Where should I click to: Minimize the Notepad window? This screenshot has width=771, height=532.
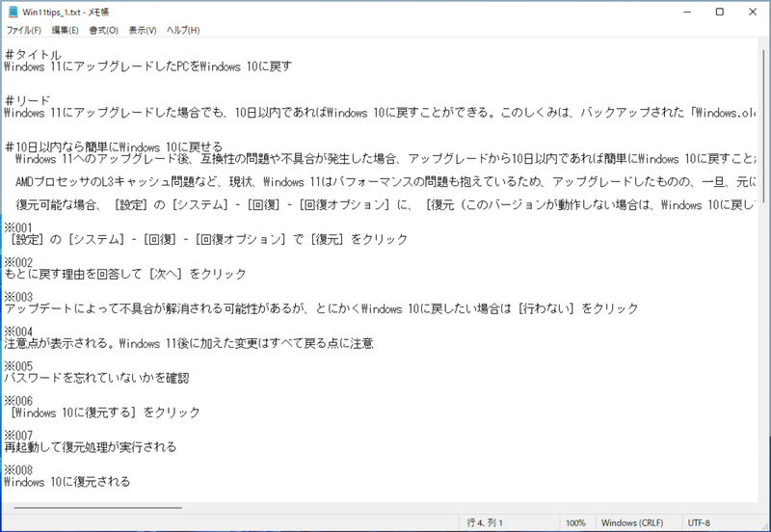coord(687,12)
